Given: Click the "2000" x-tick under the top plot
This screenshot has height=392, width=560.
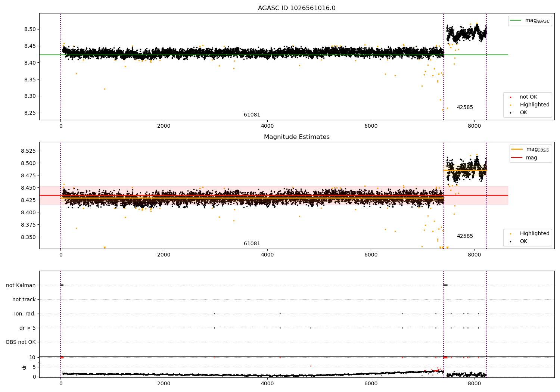Looking at the screenshot, I should click(164, 126).
